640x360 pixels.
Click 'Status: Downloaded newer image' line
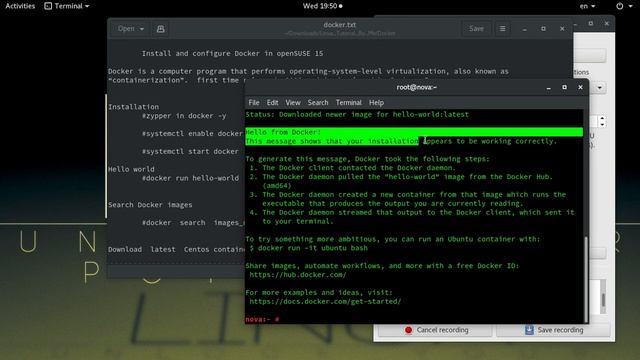coord(357,115)
